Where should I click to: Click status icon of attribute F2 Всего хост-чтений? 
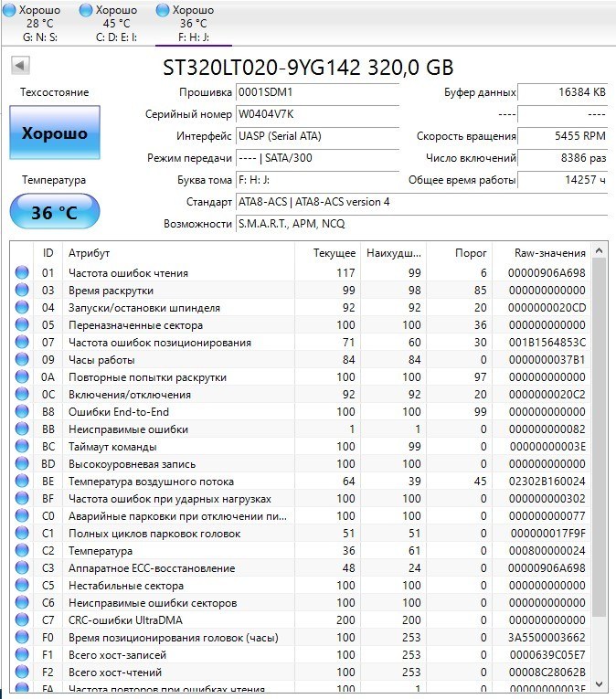pos(22,673)
